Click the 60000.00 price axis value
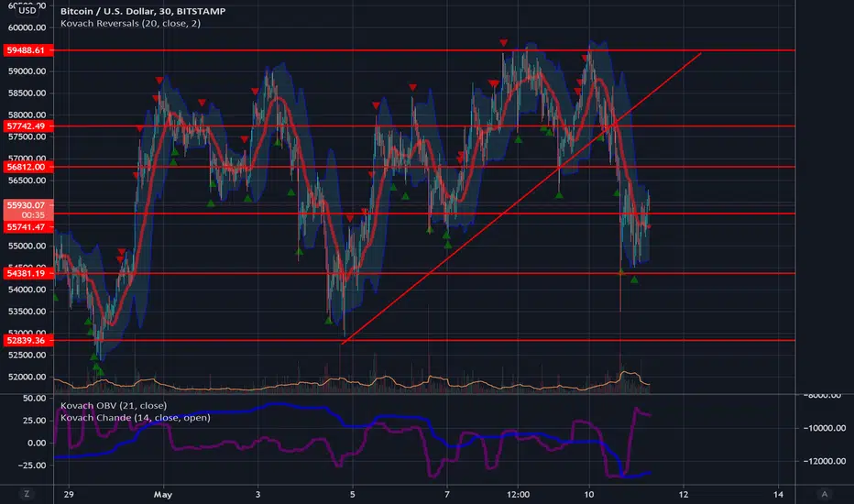 coord(27,27)
